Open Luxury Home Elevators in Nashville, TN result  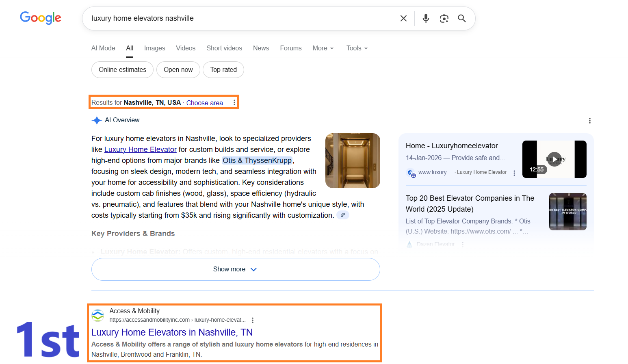click(x=172, y=332)
